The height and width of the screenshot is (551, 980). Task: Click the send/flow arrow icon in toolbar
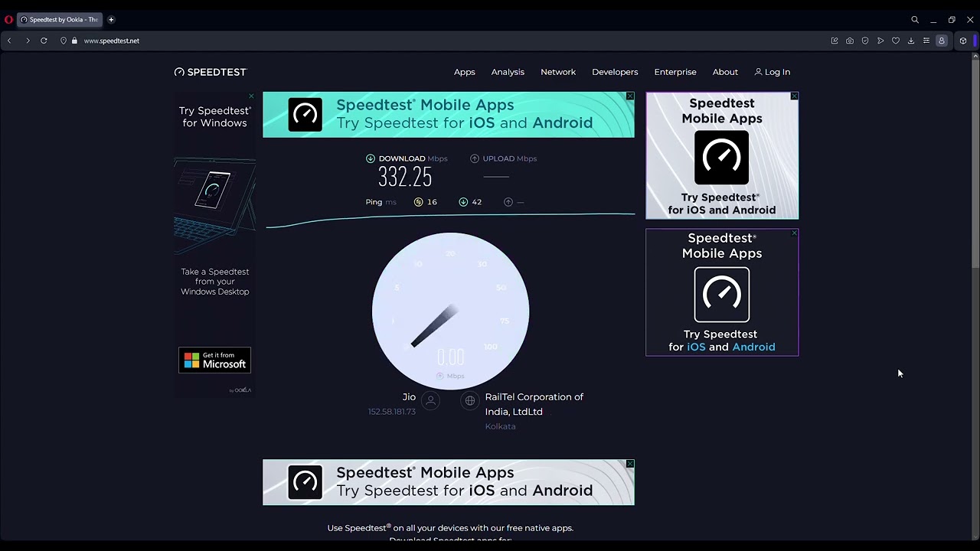(x=880, y=41)
